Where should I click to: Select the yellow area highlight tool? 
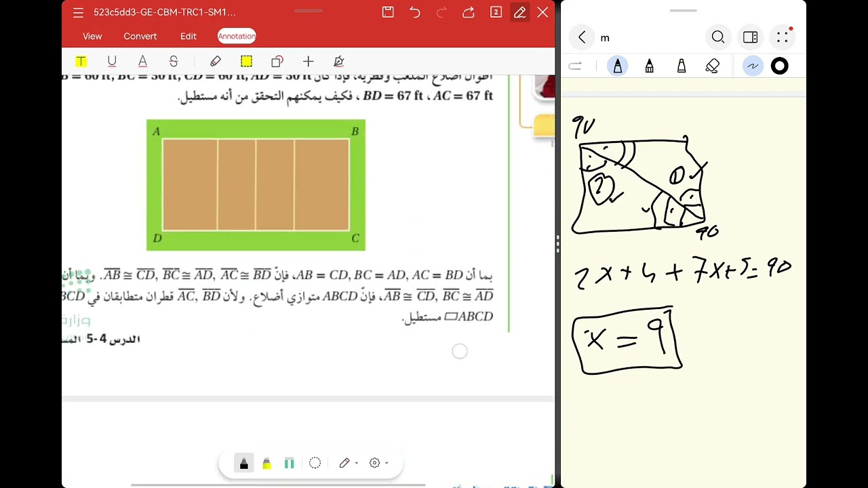click(x=246, y=62)
